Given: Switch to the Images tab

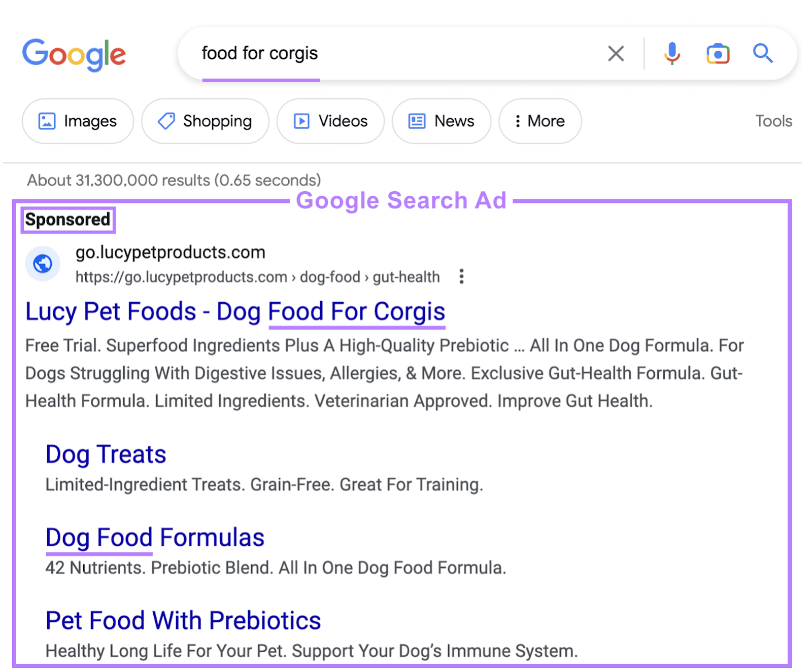Looking at the screenshot, I should 78,121.
